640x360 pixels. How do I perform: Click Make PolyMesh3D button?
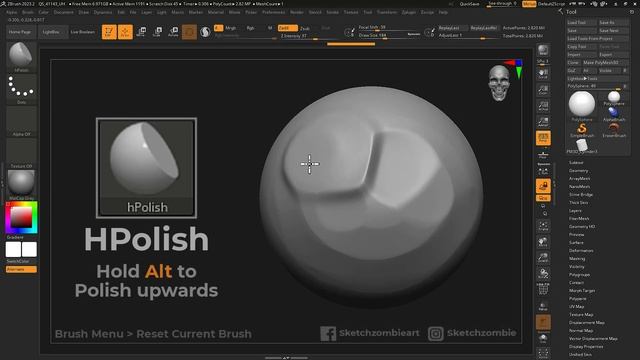605,62
